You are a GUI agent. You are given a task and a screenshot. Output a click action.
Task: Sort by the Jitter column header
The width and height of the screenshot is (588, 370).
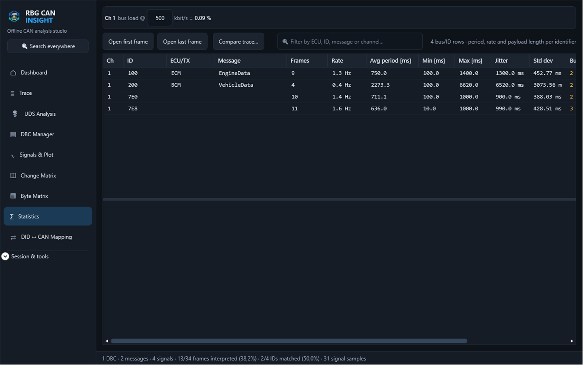(x=510, y=61)
